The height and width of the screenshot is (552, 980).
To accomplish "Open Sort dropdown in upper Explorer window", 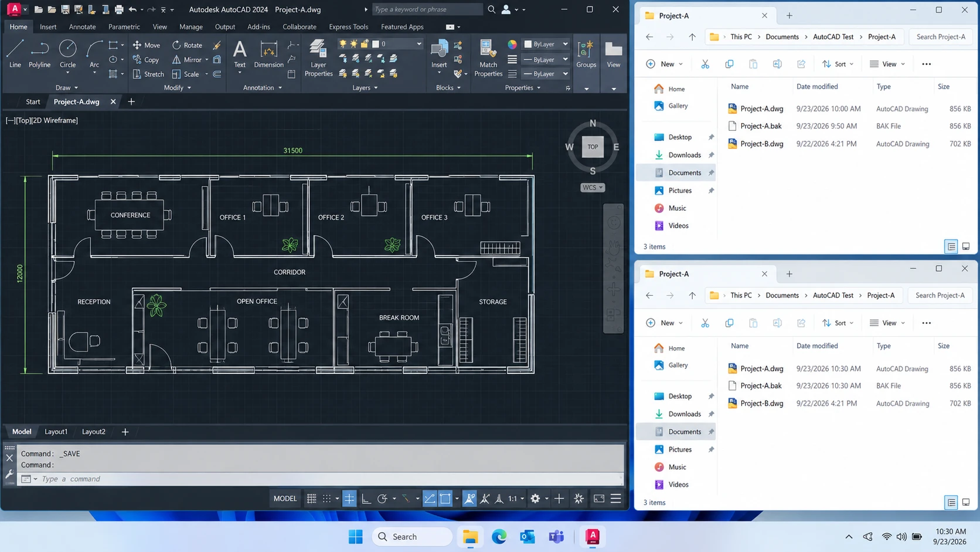I will click(x=838, y=64).
